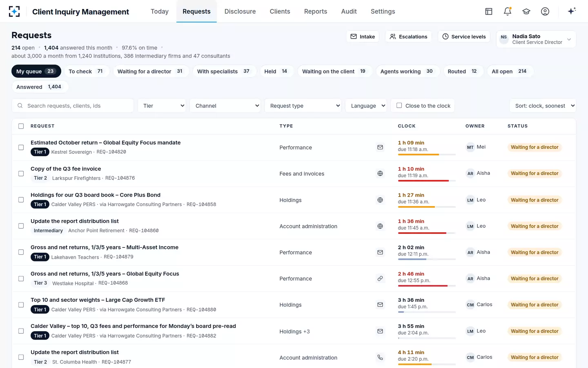Change the Sort: clock, soonest dropdown

543,105
